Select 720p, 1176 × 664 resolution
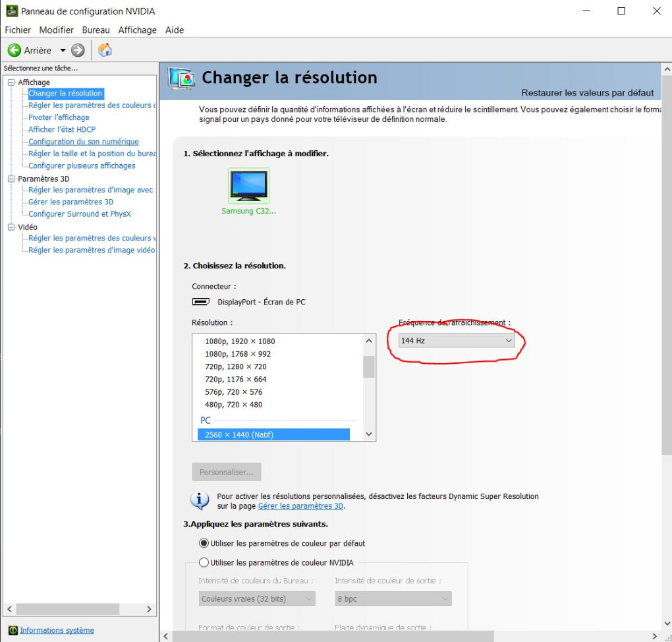The height and width of the screenshot is (642, 672). 236,379
